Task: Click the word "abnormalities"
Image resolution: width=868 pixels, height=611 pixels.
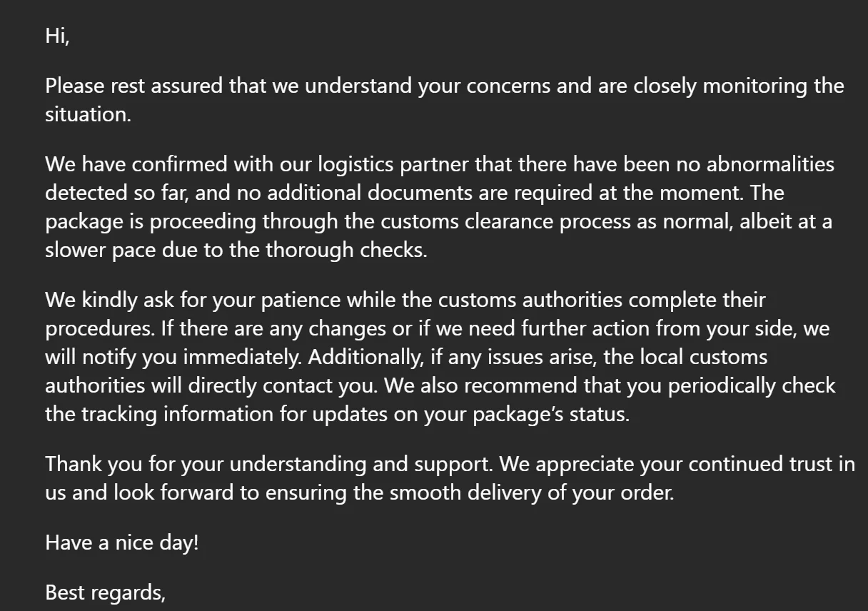Action: point(770,164)
